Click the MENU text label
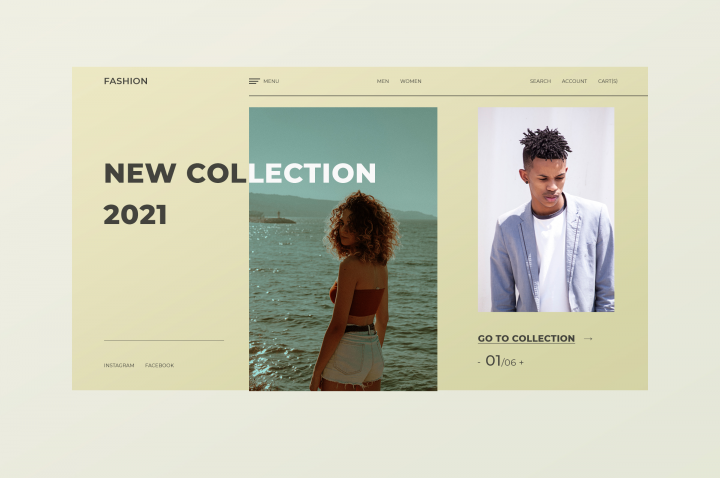This screenshot has height=478, width=720. point(271,81)
